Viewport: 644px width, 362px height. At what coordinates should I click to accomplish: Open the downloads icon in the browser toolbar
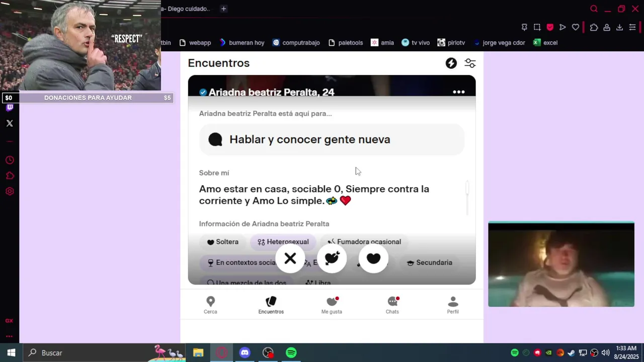(x=620, y=27)
